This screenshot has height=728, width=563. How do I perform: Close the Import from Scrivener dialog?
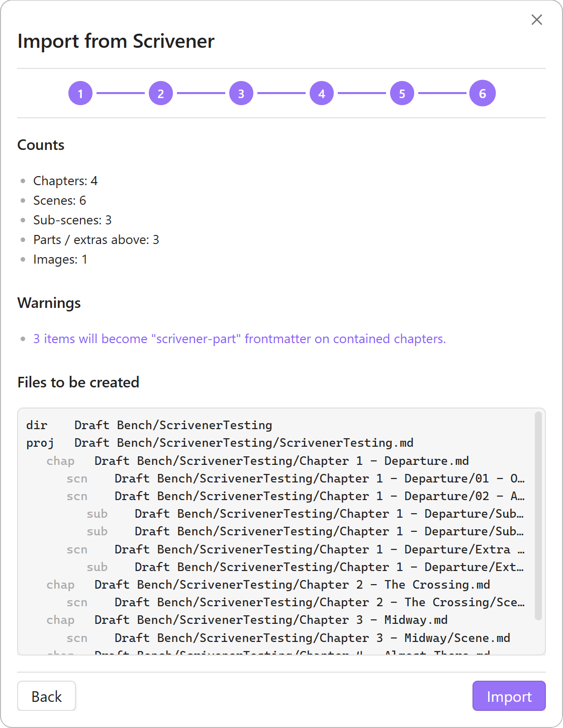[x=537, y=20]
